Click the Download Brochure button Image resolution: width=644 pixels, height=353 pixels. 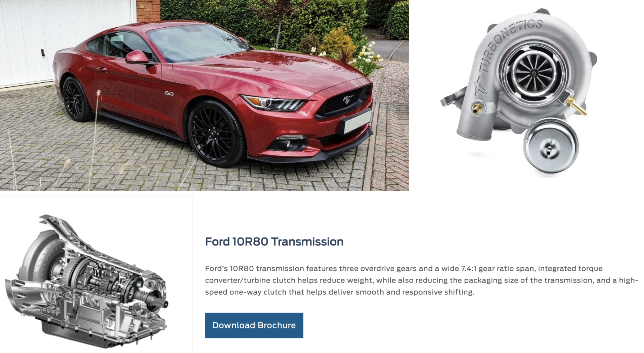click(254, 325)
